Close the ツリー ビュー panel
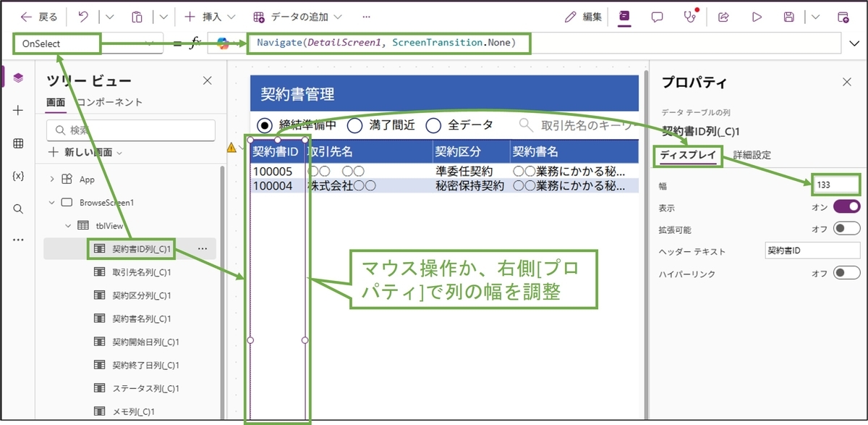 coord(208,81)
